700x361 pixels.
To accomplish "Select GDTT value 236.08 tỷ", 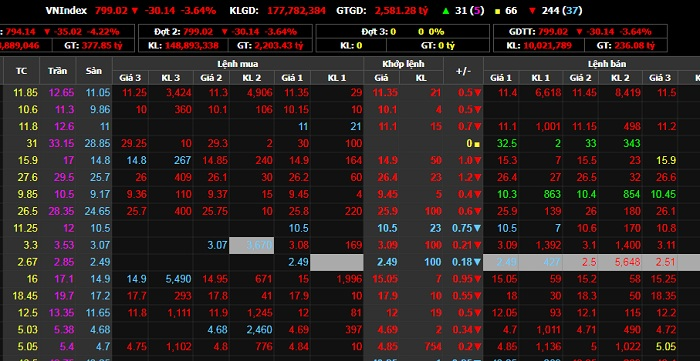I will point(634,46).
